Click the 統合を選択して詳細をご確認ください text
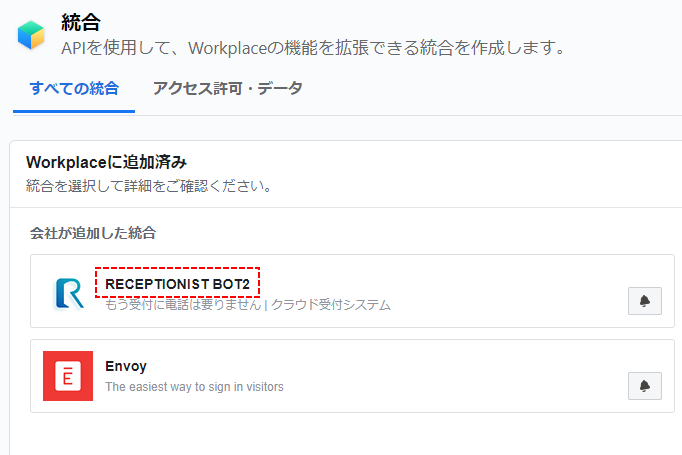The width and height of the screenshot is (682, 455). (x=149, y=186)
